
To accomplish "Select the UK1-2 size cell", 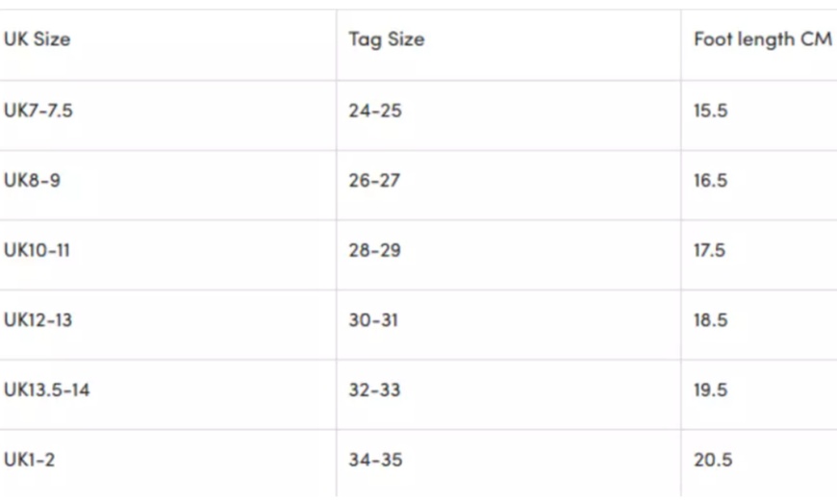I will coord(29,460).
